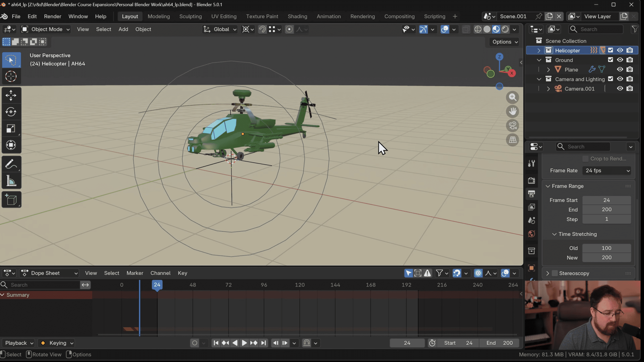The width and height of the screenshot is (644, 362).
Task: Enable wireframe viewport shading
Action: coord(478,29)
